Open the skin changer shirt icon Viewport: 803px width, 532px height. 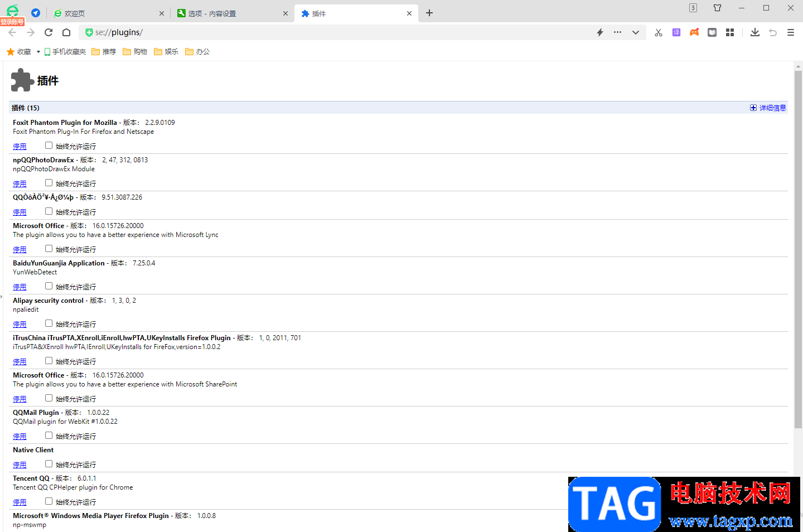[718, 8]
